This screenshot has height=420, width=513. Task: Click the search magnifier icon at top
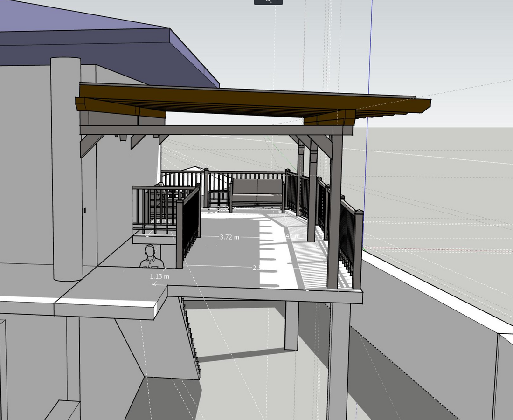[x=268, y=1]
